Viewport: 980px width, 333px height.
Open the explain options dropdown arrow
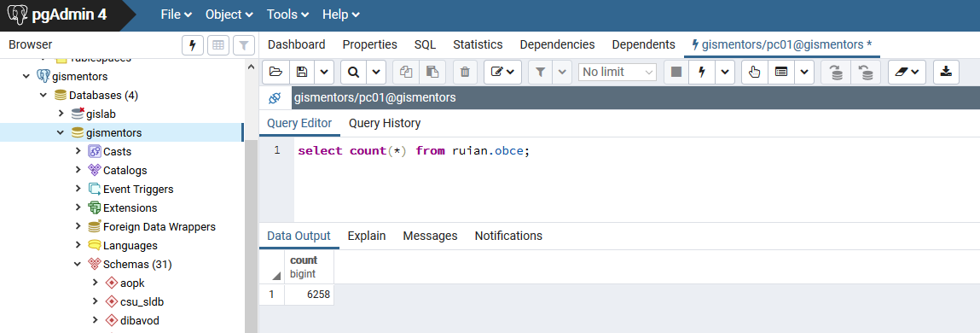pos(803,72)
